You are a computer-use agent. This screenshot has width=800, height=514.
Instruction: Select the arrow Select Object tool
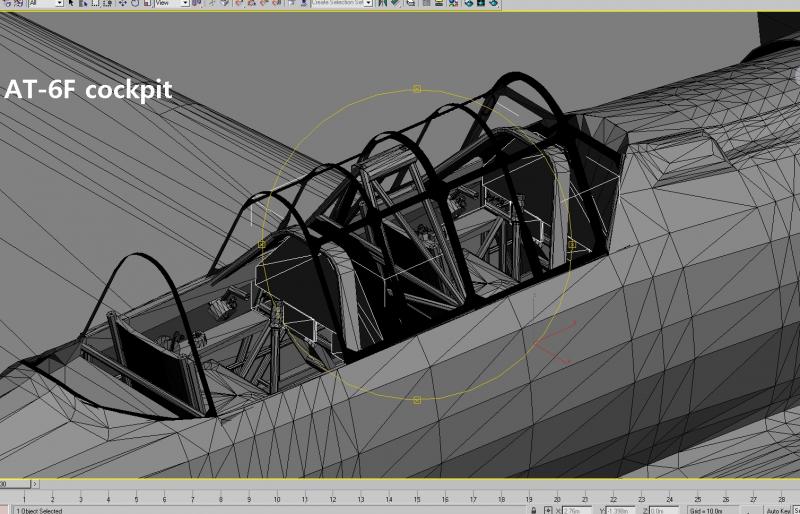(x=71, y=3)
